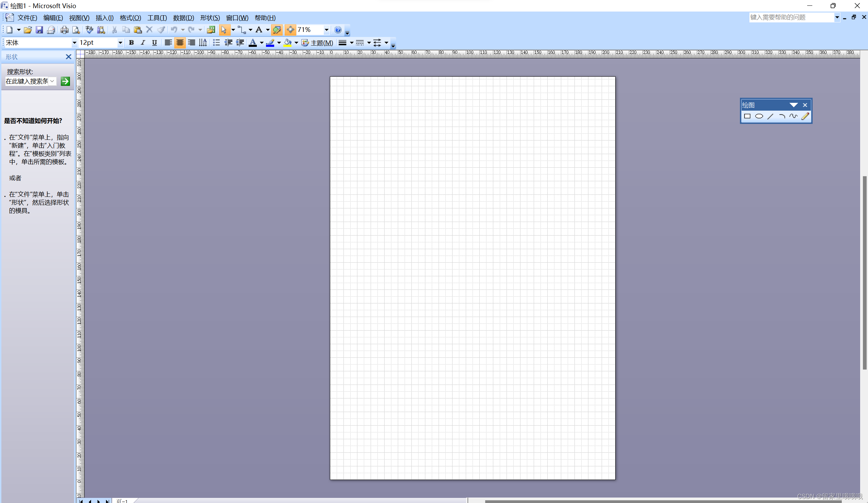
Task: Toggle Italic formatting
Action: 143,43
